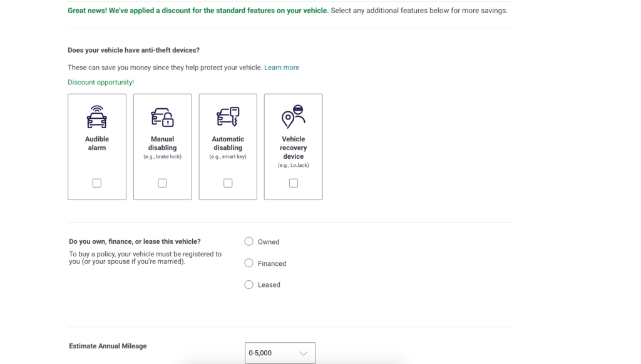Image resolution: width=641 pixels, height=364 pixels.
Task: Click the Automatic disabling card title
Action: pyautogui.click(x=228, y=143)
